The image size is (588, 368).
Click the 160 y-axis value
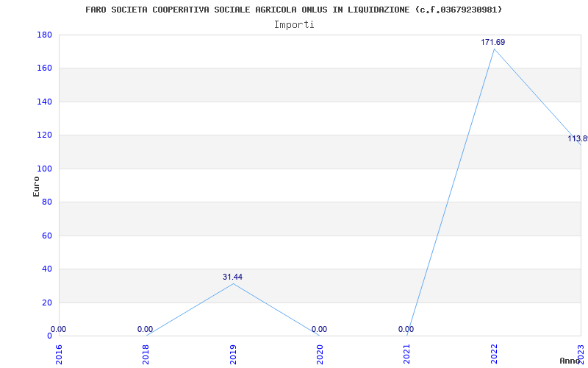tap(44, 68)
